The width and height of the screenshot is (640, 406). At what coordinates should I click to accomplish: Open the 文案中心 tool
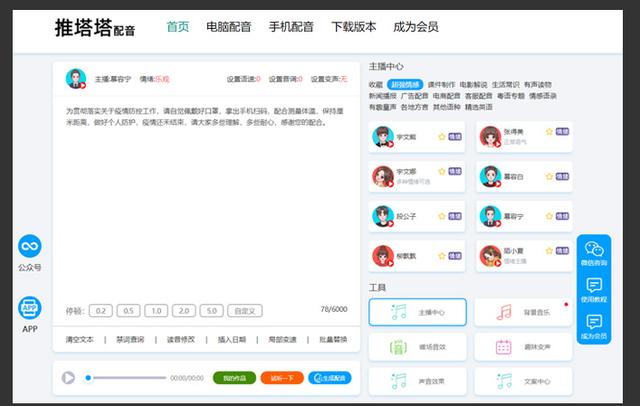pos(523,381)
